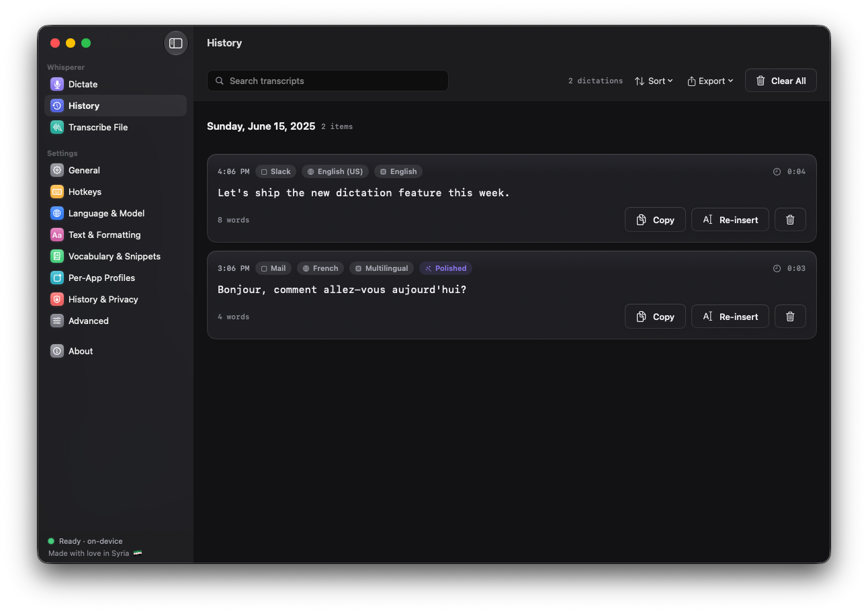Click the About info icon
Viewport: 868px width, 613px height.
tap(57, 351)
